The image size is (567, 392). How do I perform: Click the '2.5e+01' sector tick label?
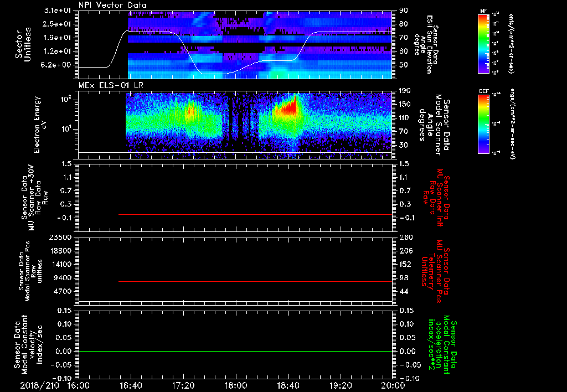pyautogui.click(x=56, y=24)
